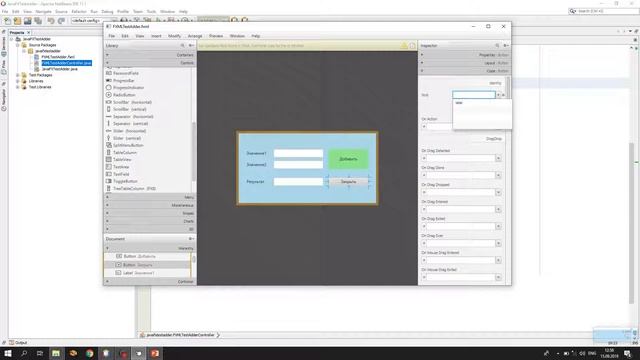Pick the TextArea control icon
The height and width of the screenshot is (360, 640).
109,167
